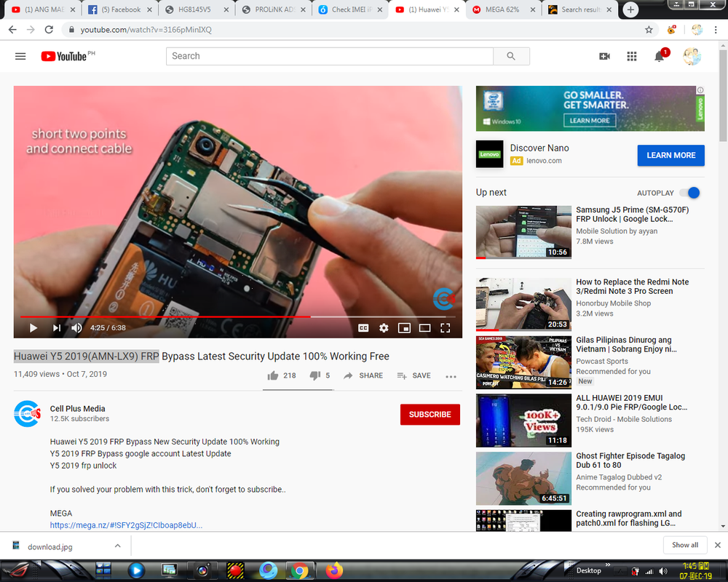Switch to the MEGA 62% tab
This screenshot has height=582, width=728.
[504, 9]
